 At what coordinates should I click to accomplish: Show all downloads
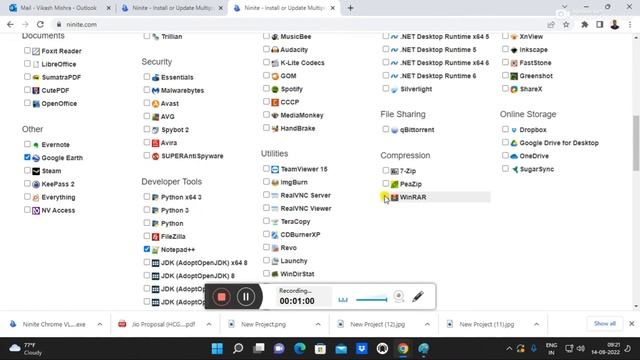point(604,324)
